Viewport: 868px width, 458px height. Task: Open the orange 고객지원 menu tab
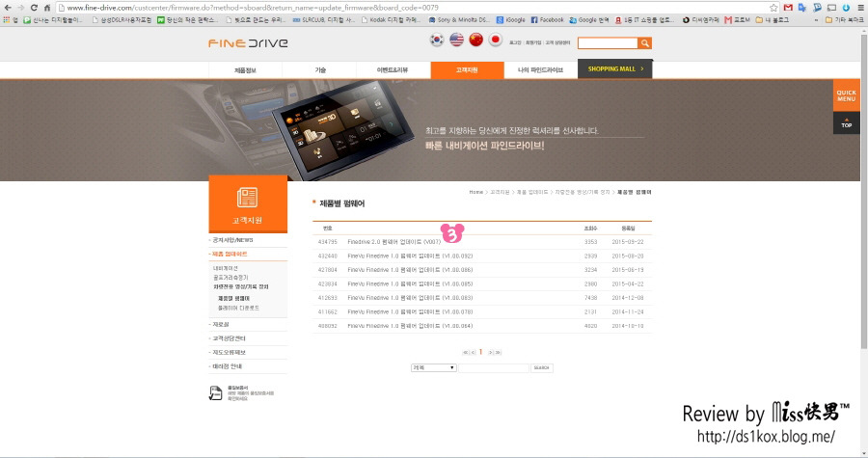coord(467,70)
